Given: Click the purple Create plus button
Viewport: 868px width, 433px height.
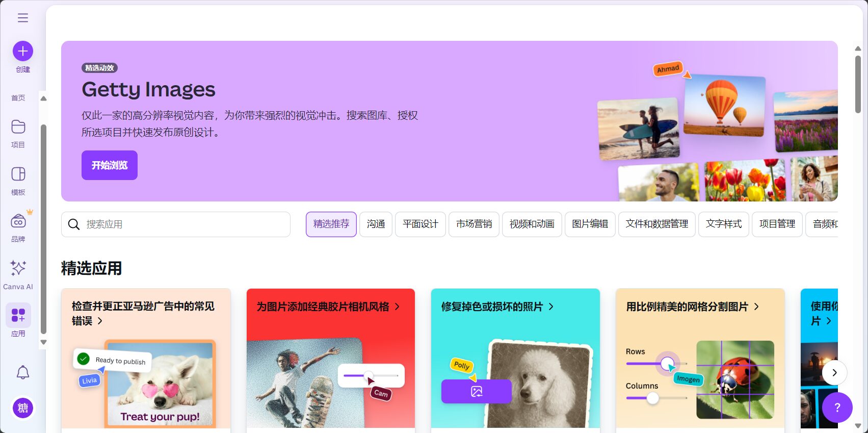Looking at the screenshot, I should click(23, 51).
